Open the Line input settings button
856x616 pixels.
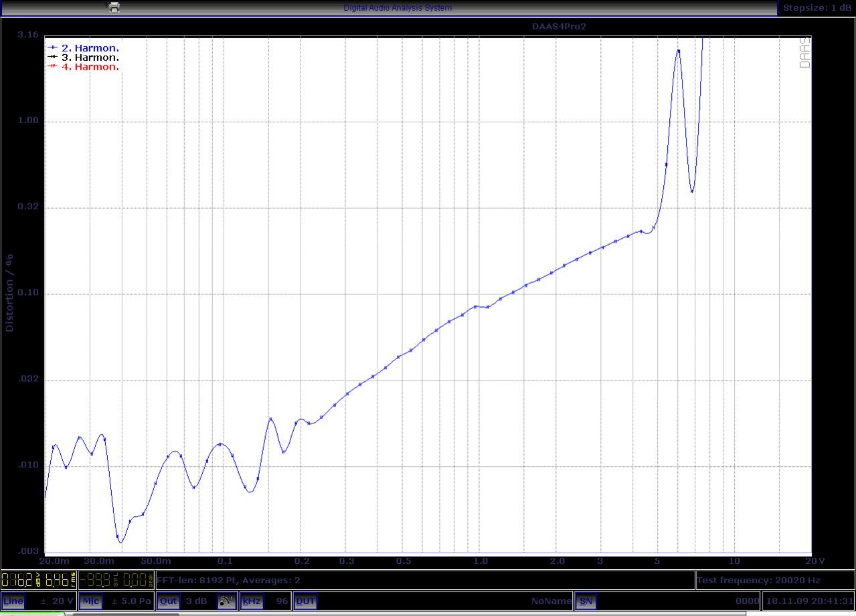(13, 601)
